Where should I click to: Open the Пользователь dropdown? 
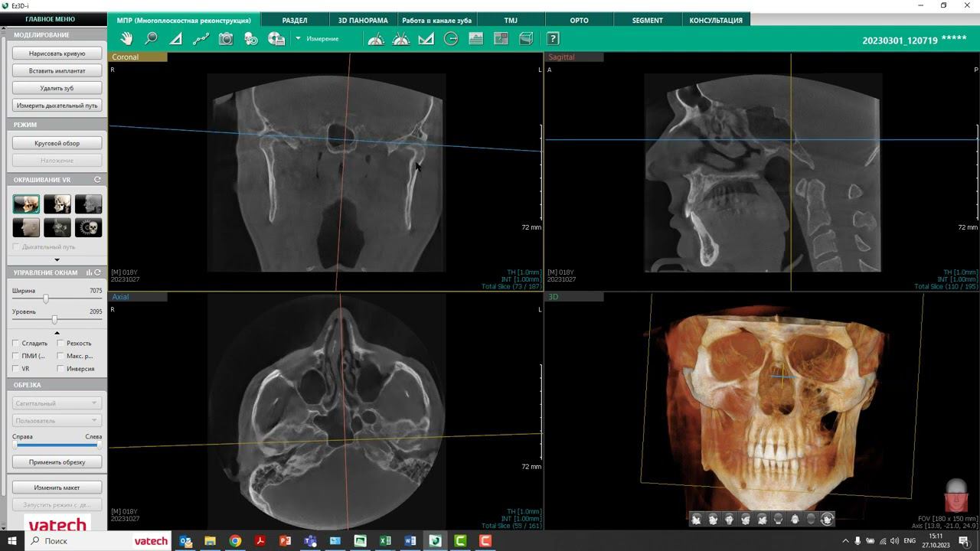pyautogui.click(x=57, y=421)
